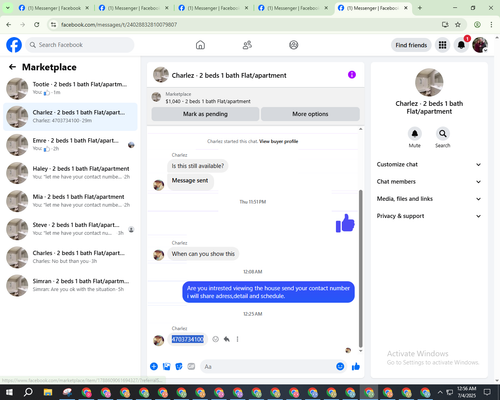Open a new browser tab

420,8
